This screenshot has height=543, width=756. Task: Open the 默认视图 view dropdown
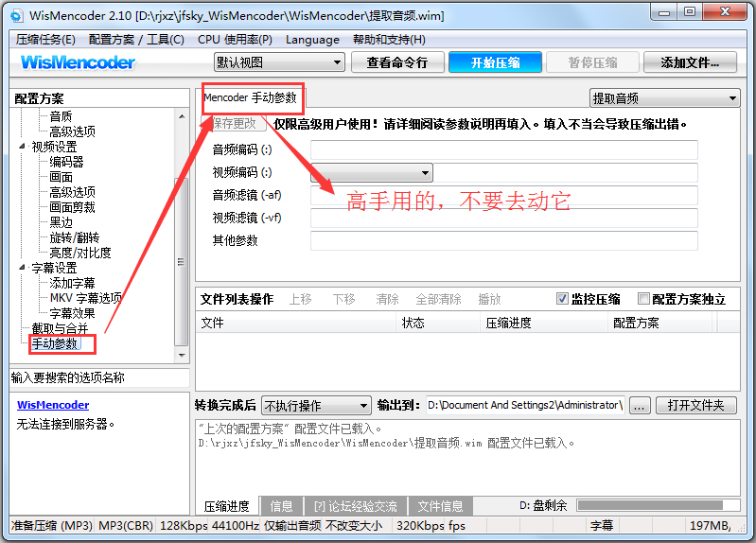[x=279, y=62]
